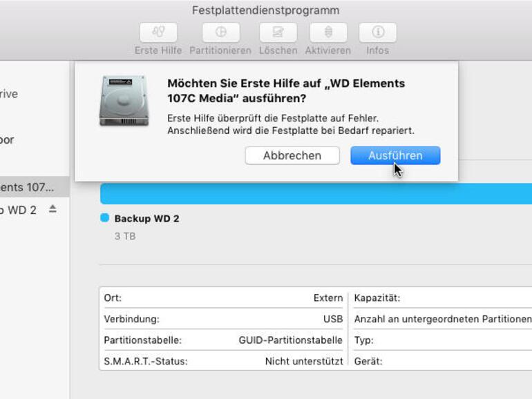
Task: Open the Infos toolbar icon
Action: click(x=378, y=32)
